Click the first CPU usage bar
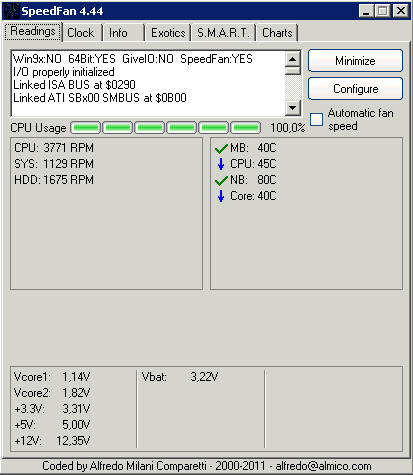Screen dimensions: 413x475 click(86, 128)
